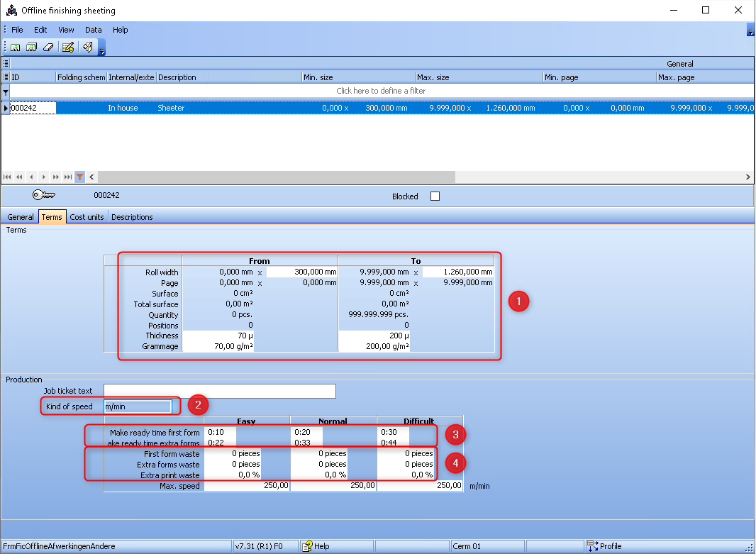Viewport: 756px width, 554px height.
Task: Click the column chooser icon left of the ID header
Action: coord(5,77)
